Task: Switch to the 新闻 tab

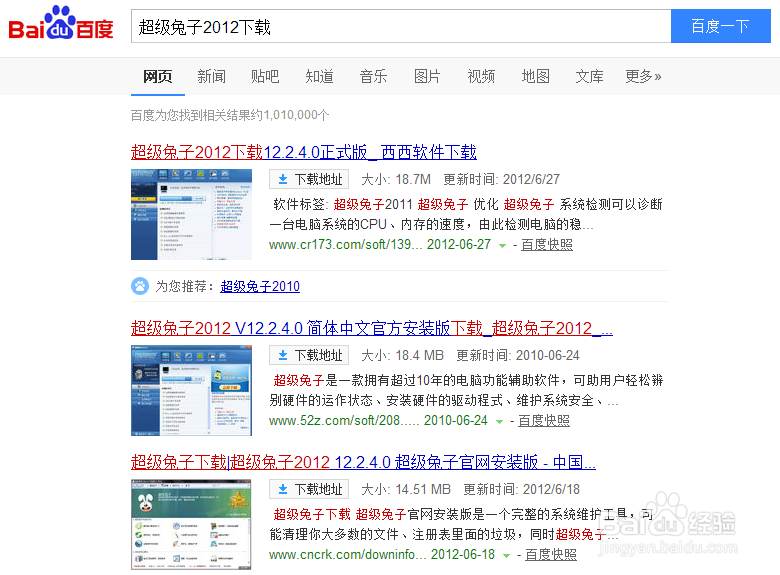Action: 211,77
